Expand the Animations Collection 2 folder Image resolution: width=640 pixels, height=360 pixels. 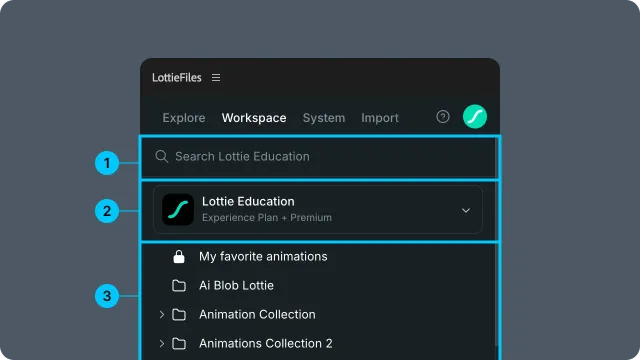tap(162, 344)
